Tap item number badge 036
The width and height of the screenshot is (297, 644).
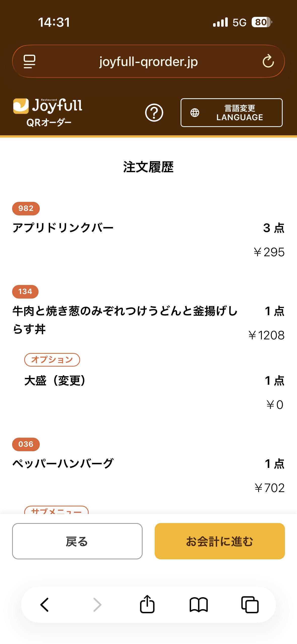click(x=26, y=444)
